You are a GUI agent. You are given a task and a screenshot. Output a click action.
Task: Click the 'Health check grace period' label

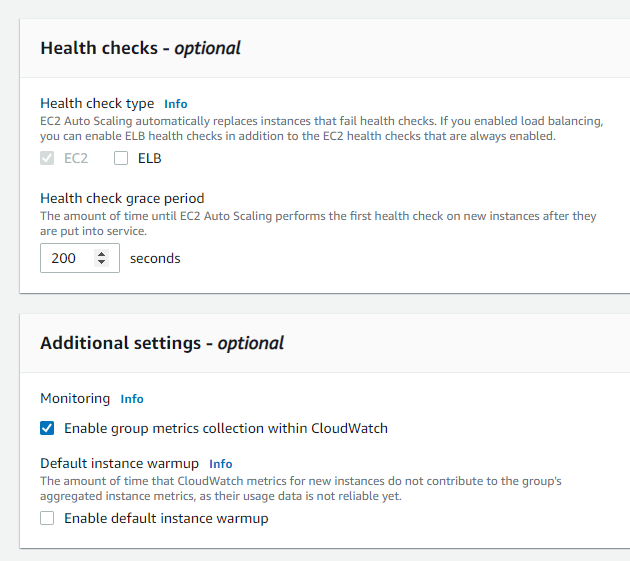point(122,198)
